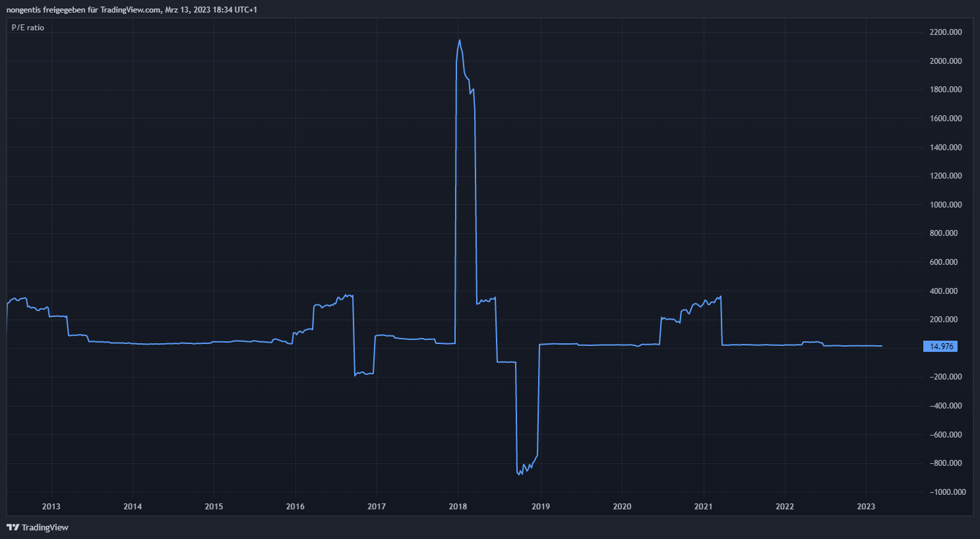Click the TradingView logo icon
Image resolution: width=980 pixels, height=539 pixels.
point(13,527)
